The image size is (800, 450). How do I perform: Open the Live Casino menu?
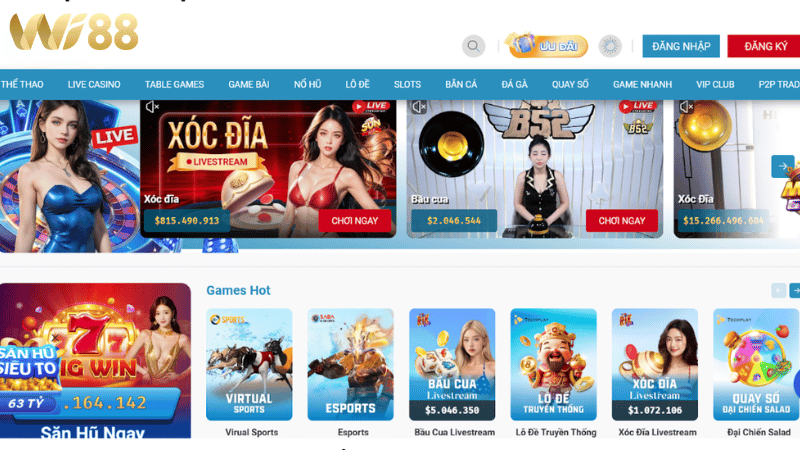[x=94, y=85]
